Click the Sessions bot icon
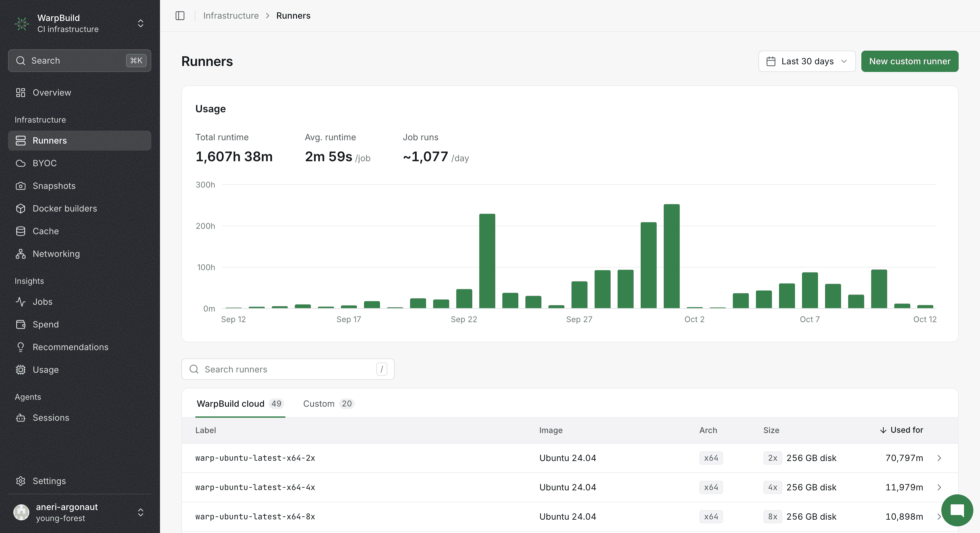 click(x=21, y=417)
